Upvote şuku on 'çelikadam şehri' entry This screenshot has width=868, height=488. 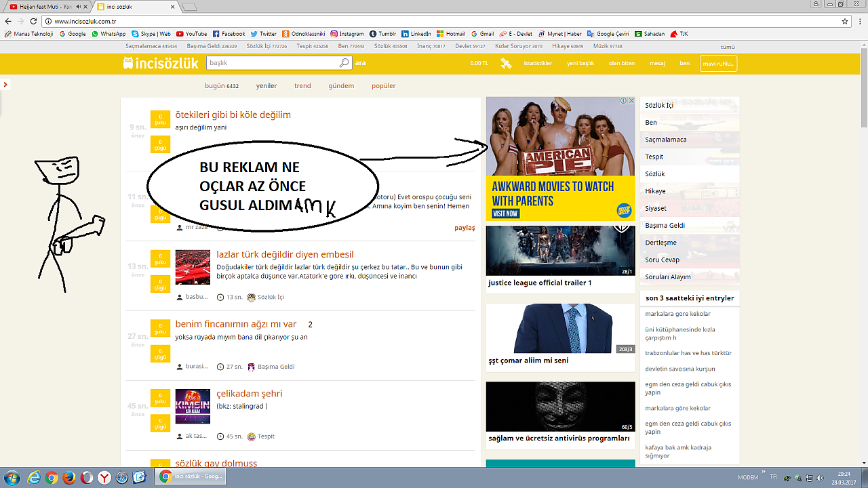point(160,398)
